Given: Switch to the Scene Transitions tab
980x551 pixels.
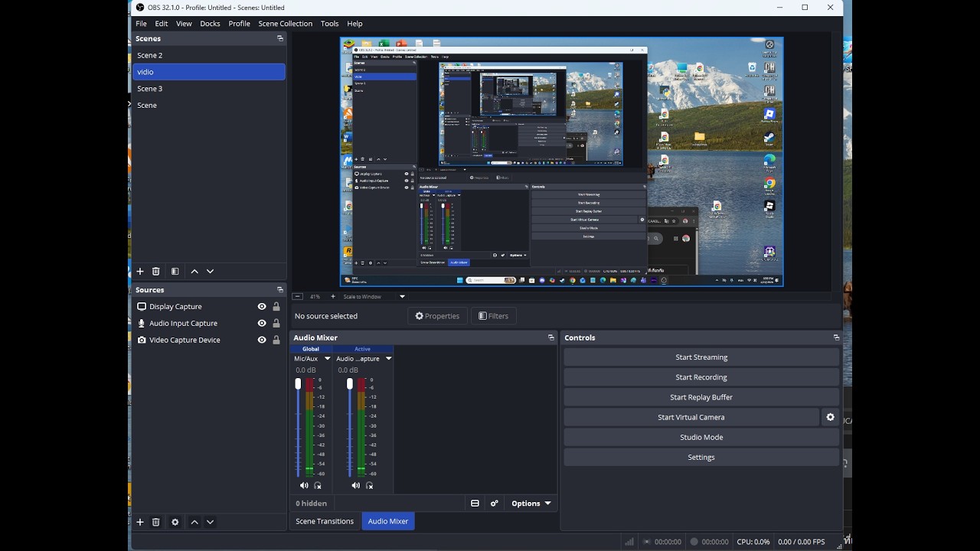Looking at the screenshot, I should click(x=325, y=521).
